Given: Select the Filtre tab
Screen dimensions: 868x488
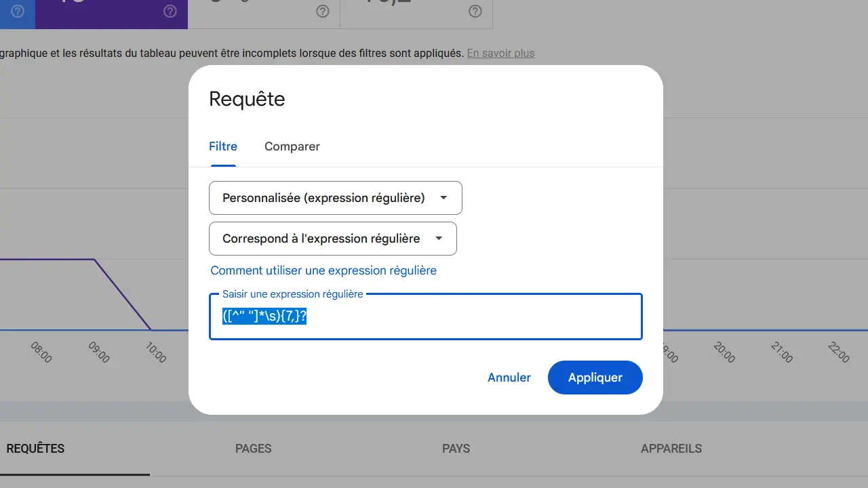Looking at the screenshot, I should [223, 146].
